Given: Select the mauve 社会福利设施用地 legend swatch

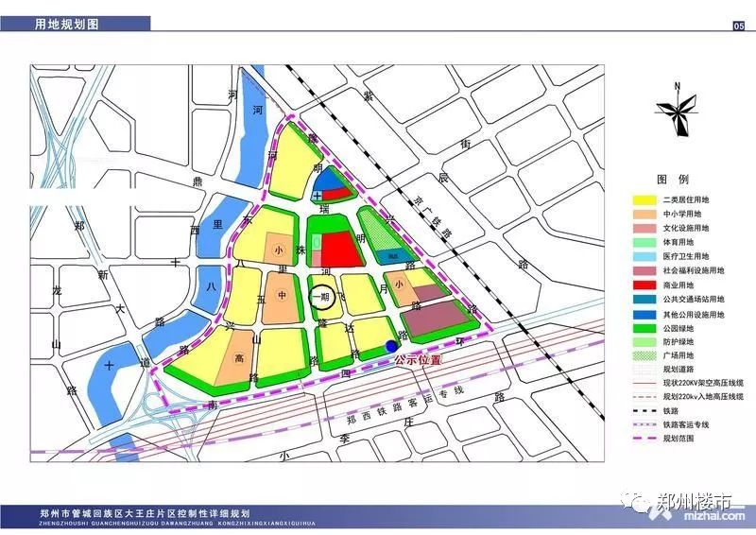Looking at the screenshot, I should (644, 270).
